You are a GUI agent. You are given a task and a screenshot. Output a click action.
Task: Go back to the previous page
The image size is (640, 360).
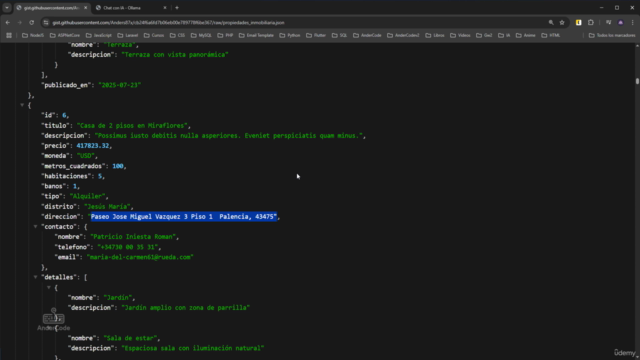click(8, 22)
